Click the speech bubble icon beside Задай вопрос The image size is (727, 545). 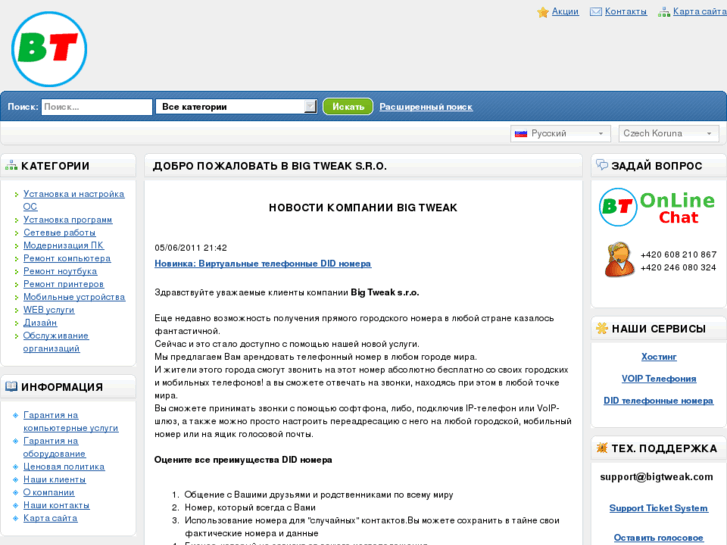click(602, 165)
